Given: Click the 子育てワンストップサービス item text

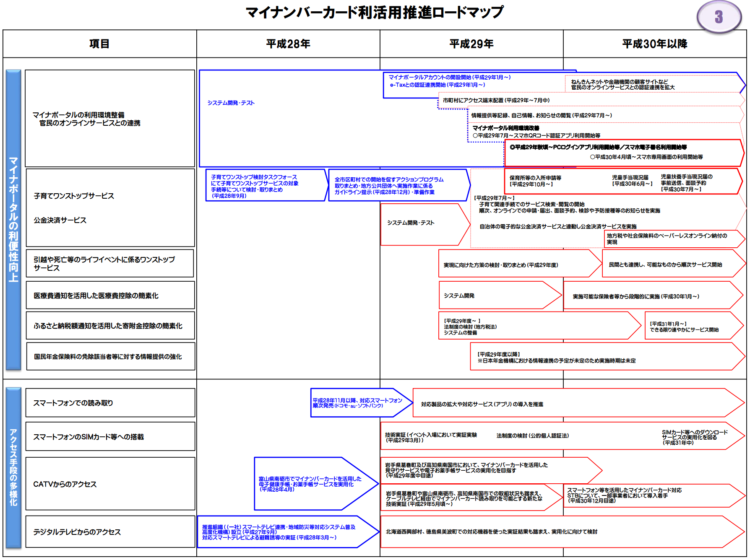Looking at the screenshot, I should click(74, 196).
